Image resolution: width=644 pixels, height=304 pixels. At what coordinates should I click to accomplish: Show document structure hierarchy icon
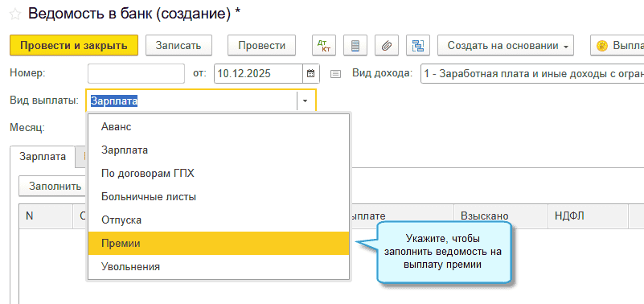tap(418, 45)
